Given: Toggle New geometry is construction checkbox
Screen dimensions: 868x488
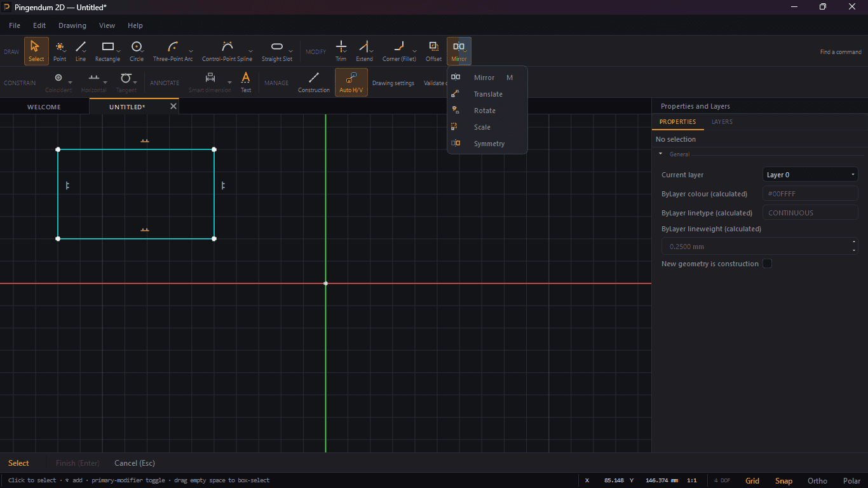Looking at the screenshot, I should tap(767, 264).
